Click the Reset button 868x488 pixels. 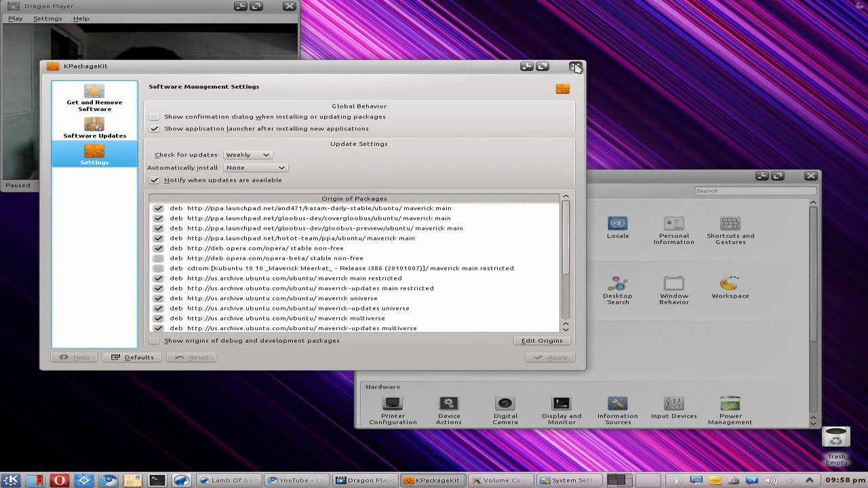[x=191, y=357]
